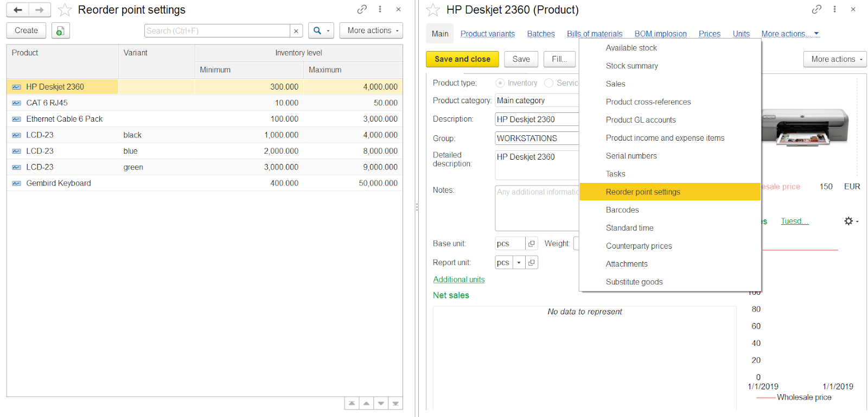The width and height of the screenshot is (868, 417).
Task: Select Barcodes in the dropdown menu
Action: (670, 210)
